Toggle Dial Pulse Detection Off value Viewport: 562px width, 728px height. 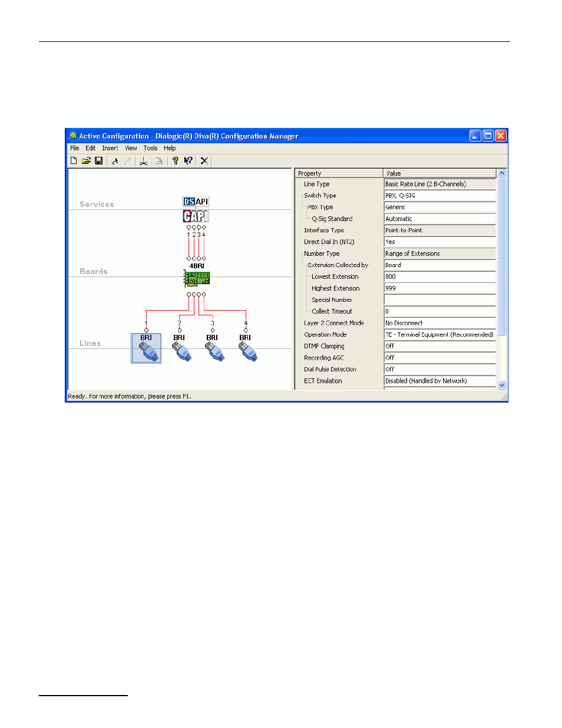[x=439, y=369]
